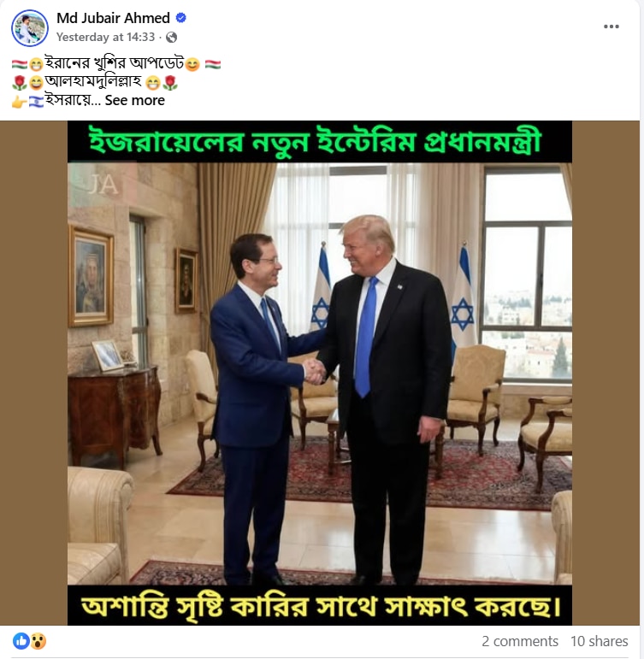The height and width of the screenshot is (659, 644).
Task: Click the blue Like reaction icon
Action: pyautogui.click(x=21, y=641)
